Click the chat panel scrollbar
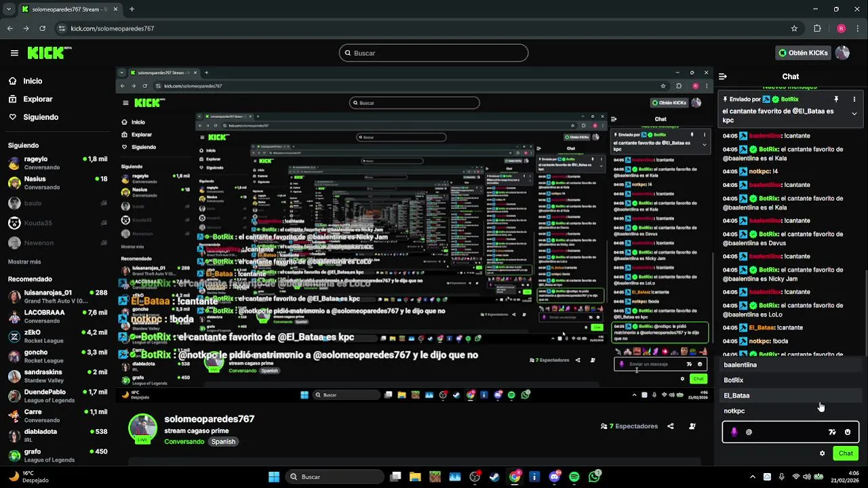Screen dimensions: 868x488 tap(866, 312)
